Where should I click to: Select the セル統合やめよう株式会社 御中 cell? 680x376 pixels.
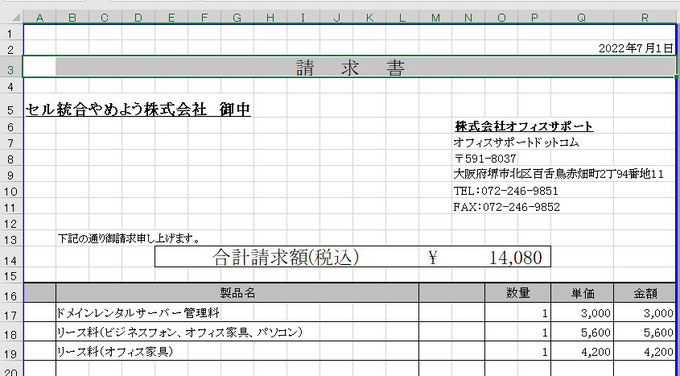pos(138,109)
